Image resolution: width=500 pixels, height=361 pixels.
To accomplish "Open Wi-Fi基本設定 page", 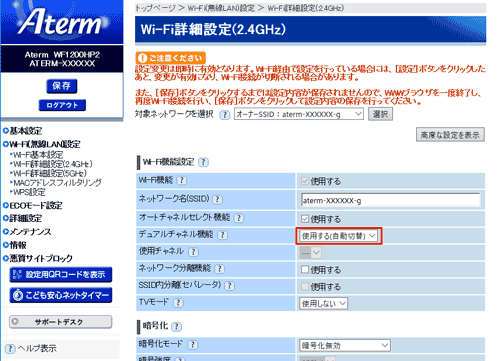I will point(37,155).
